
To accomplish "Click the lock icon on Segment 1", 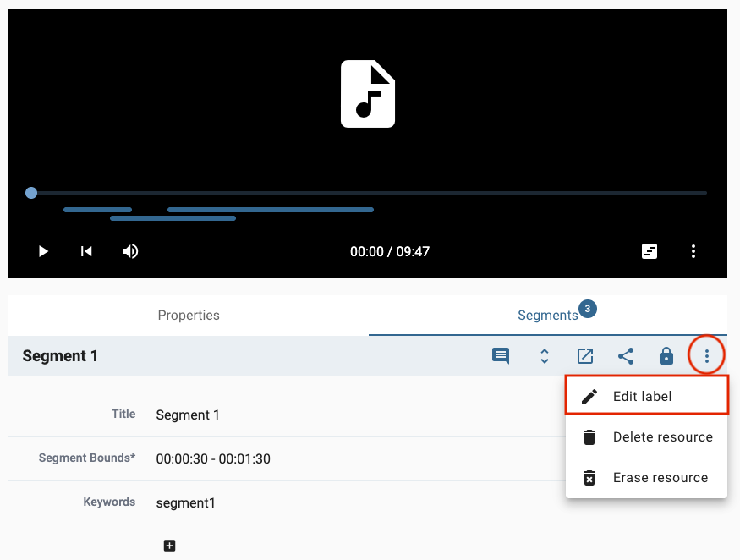I will (666, 355).
